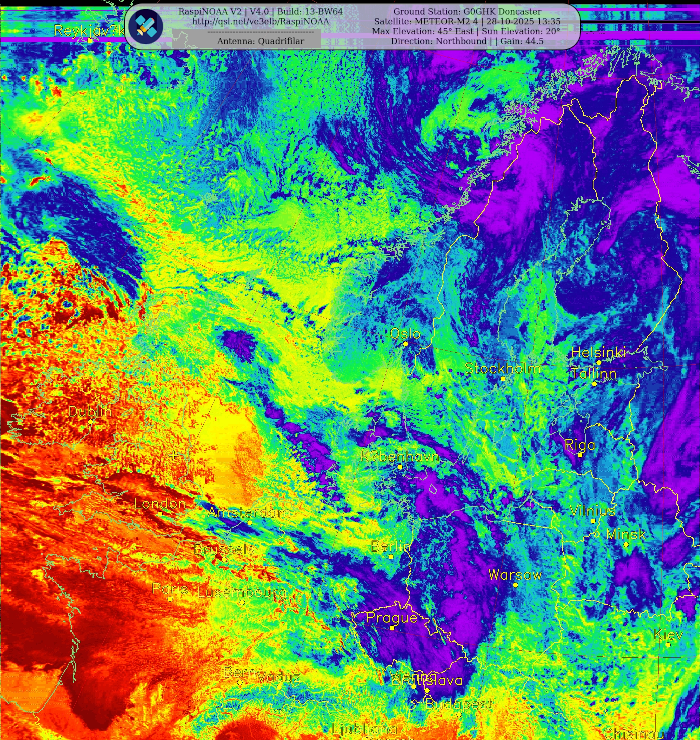
Task: Click the Antenna: Quadrifilar text box
Action: tap(261, 41)
